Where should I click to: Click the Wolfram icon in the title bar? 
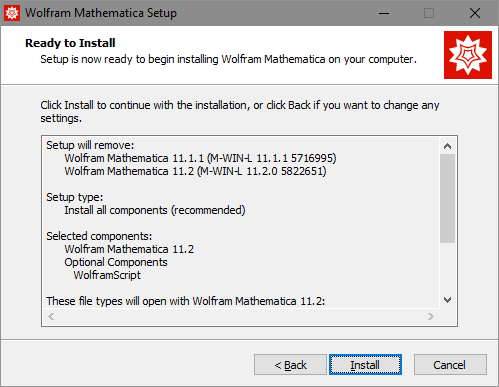pos(12,13)
